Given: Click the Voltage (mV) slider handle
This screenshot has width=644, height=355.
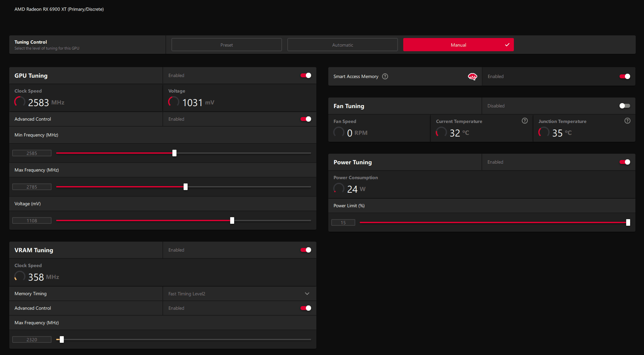Looking at the screenshot, I should (232, 220).
